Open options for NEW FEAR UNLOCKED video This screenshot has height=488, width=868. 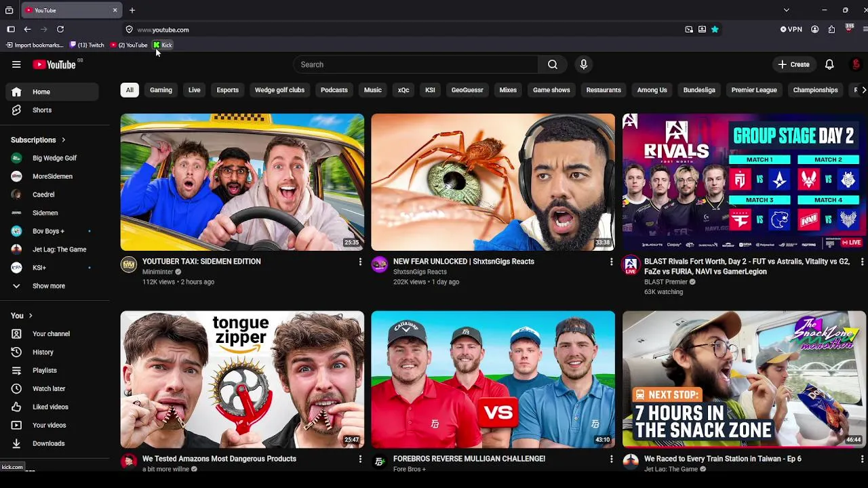coord(611,262)
